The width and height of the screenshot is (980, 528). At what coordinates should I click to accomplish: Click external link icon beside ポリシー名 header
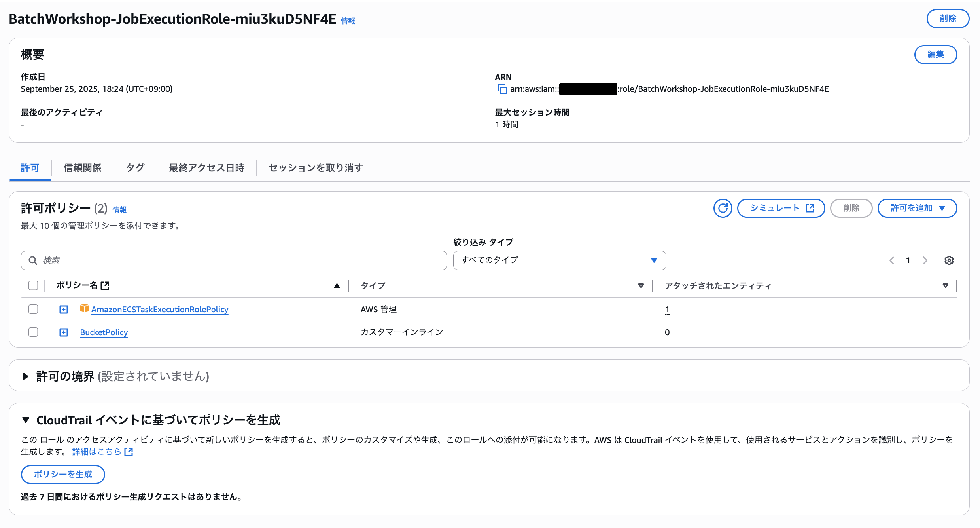[105, 286]
